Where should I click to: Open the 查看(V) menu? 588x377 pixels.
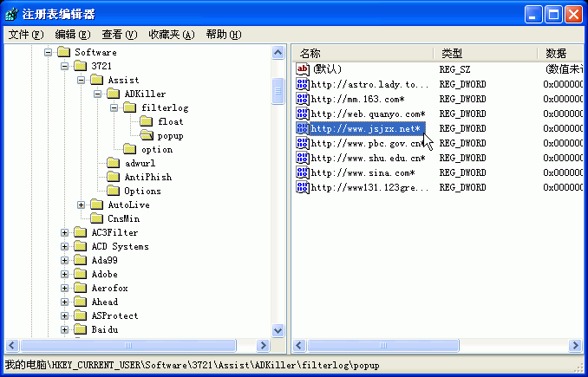click(x=120, y=35)
